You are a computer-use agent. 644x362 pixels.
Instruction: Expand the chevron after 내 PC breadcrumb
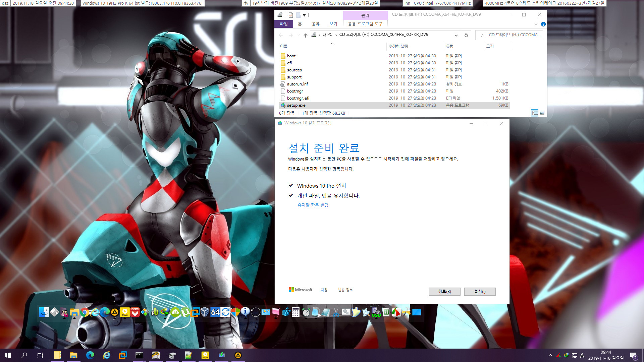pos(336,35)
